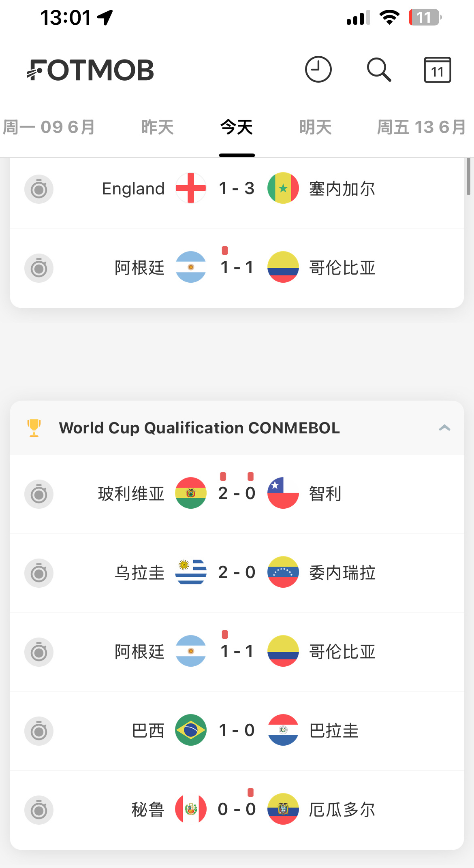Tap the trophy icon beside World Cup Qualification
This screenshot has width=474, height=868.
click(x=34, y=428)
